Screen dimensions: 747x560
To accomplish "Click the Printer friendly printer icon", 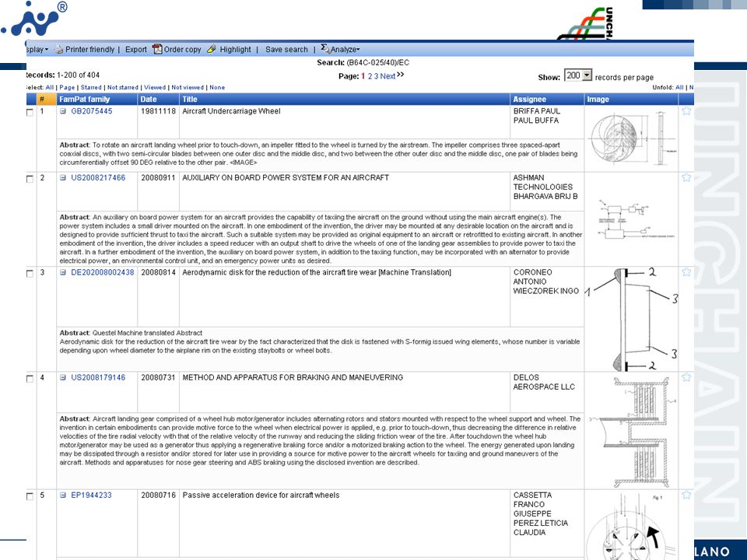I will pos(58,49).
